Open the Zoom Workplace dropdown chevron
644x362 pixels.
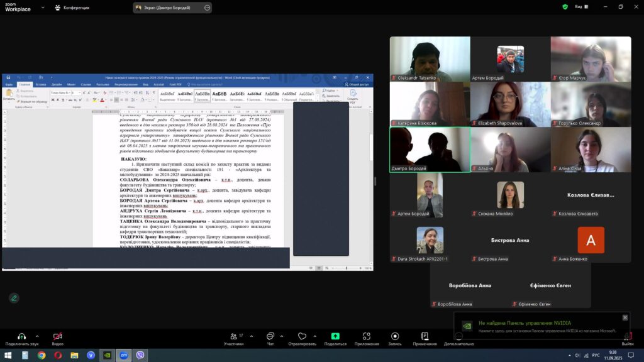[x=43, y=8]
